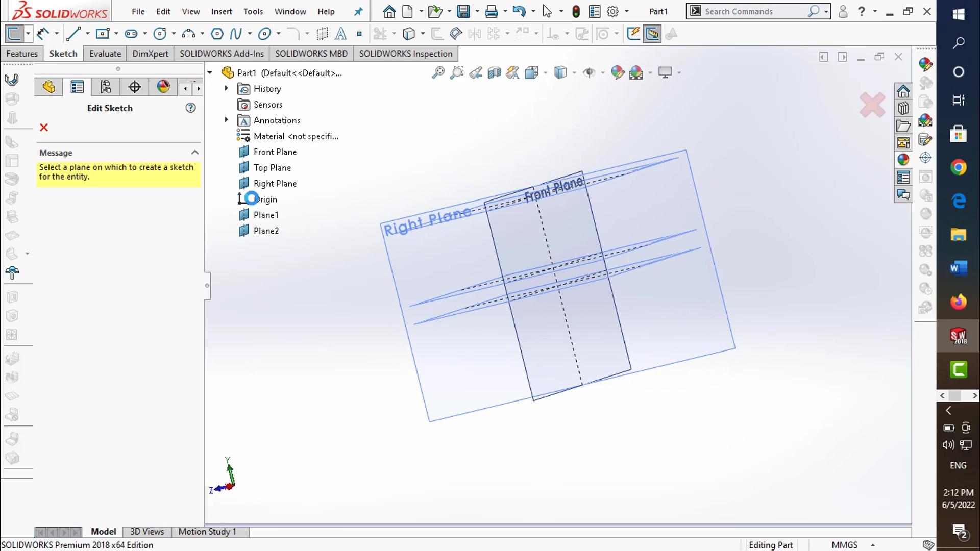Cancel Edit Sketch with red X
The image size is (980, 551).
[x=44, y=128]
